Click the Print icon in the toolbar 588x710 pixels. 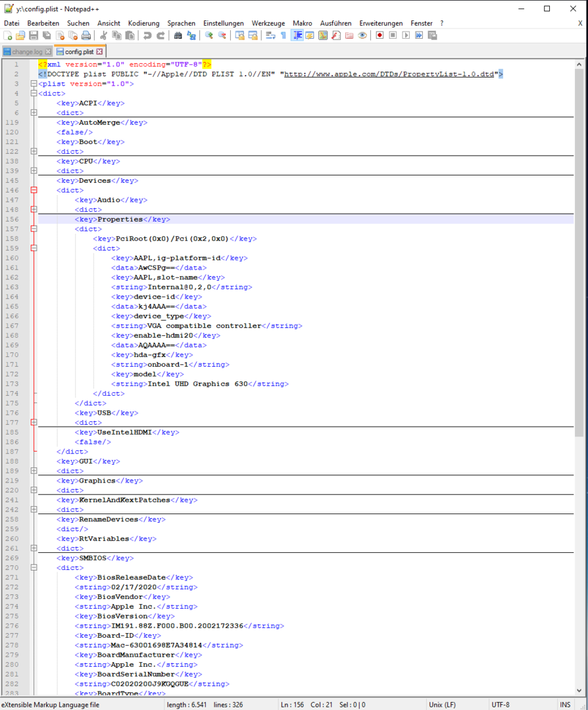(x=86, y=35)
